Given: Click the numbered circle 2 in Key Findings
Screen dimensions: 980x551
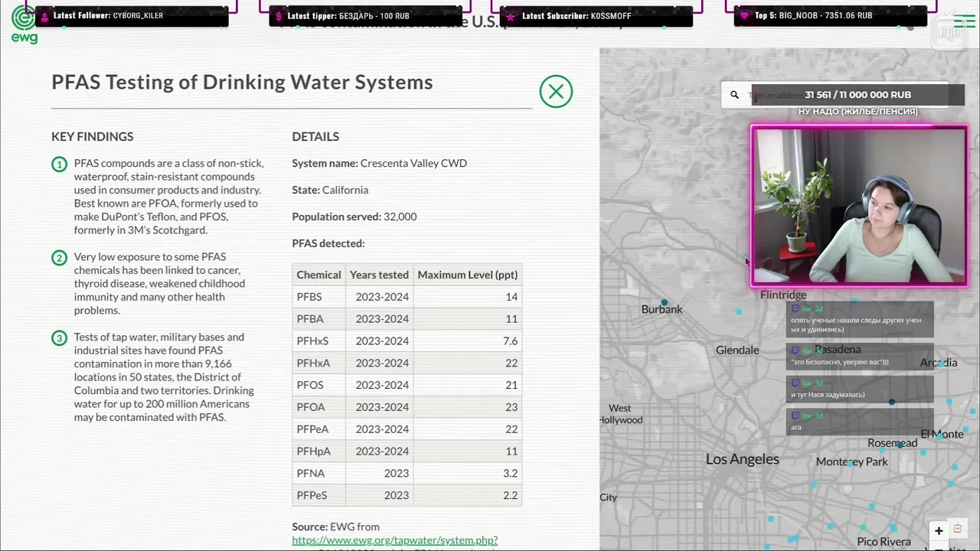Looking at the screenshot, I should (x=60, y=258).
